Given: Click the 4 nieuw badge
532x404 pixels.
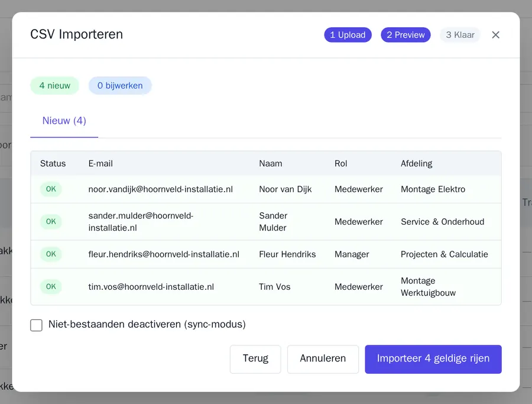Looking at the screenshot, I should pos(54,86).
